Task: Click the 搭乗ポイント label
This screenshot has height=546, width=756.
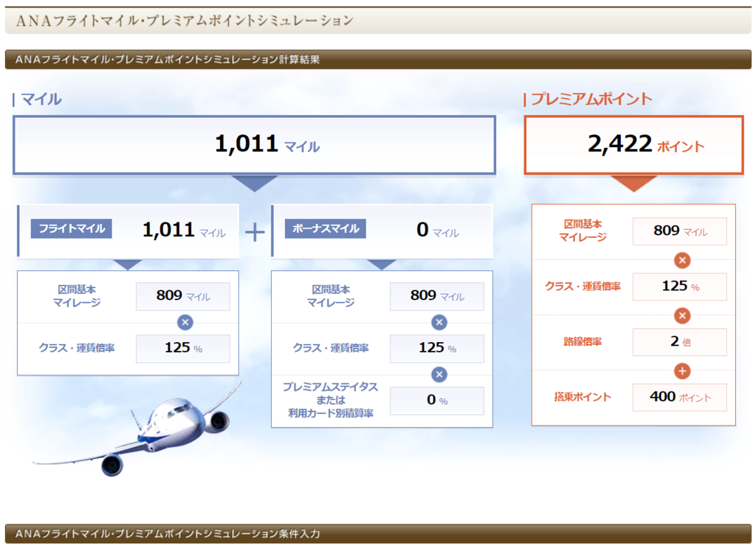Action: [583, 397]
